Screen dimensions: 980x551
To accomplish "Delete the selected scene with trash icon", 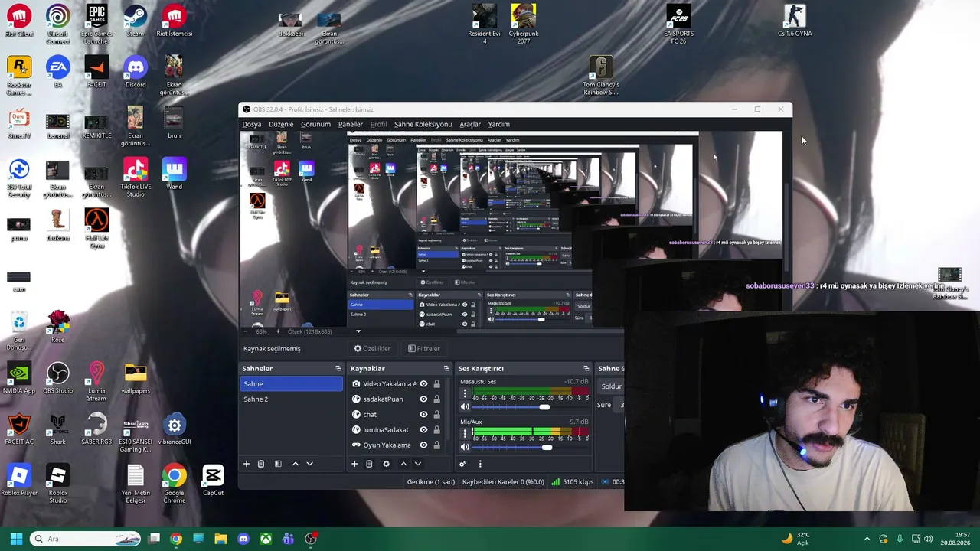I will pyautogui.click(x=261, y=464).
